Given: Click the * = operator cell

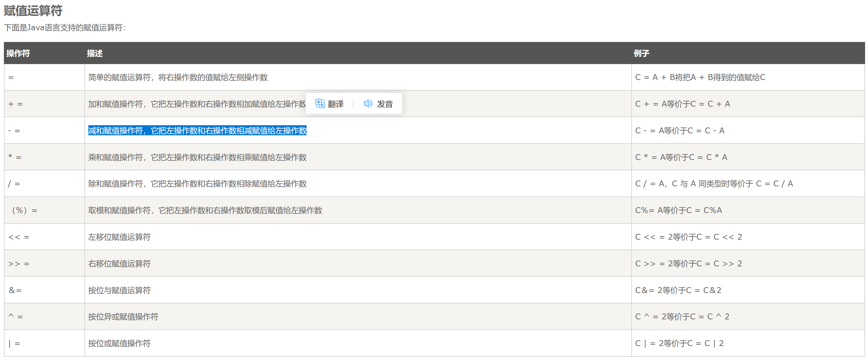Looking at the screenshot, I should (15, 157).
